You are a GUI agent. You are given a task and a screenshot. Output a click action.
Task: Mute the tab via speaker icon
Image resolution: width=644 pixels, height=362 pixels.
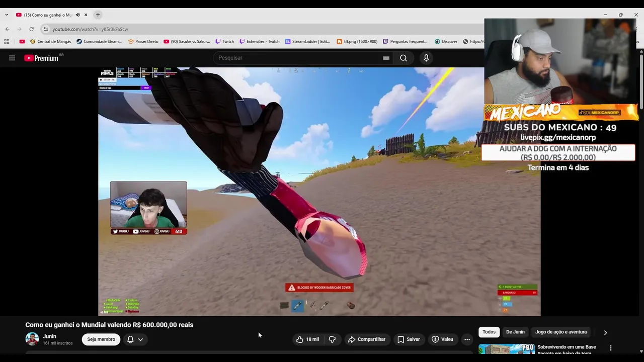(x=77, y=15)
